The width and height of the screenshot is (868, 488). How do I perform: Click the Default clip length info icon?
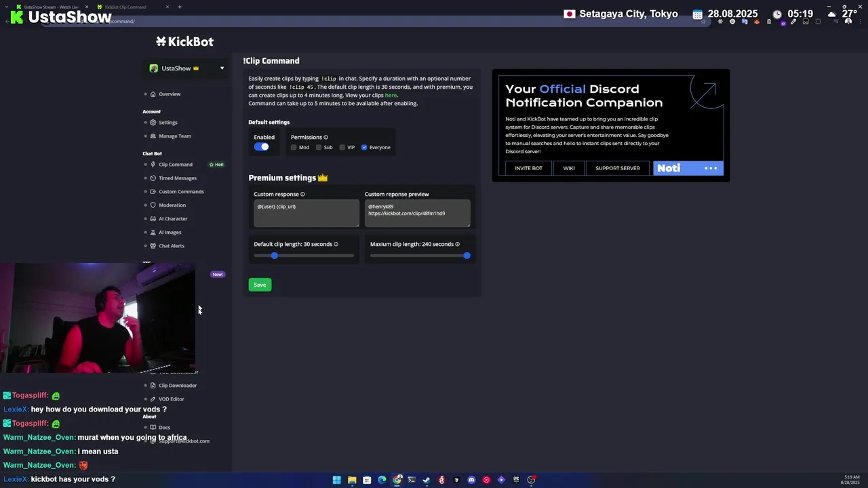336,245
